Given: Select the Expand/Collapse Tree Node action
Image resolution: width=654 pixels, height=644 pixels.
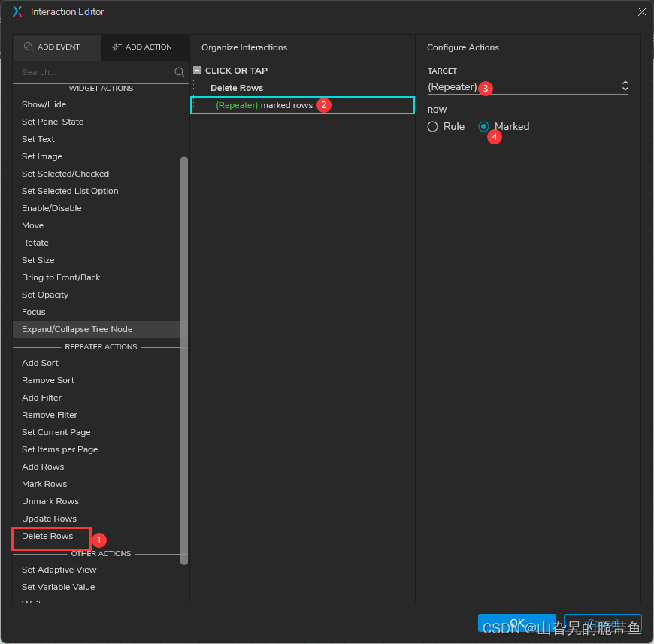Looking at the screenshot, I should [x=77, y=329].
